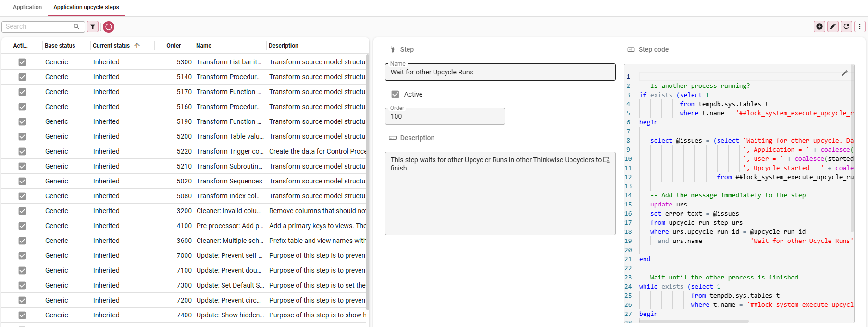The image size is (868, 327).
Task: Select the Update: Set Default row
Action: [x=230, y=285]
